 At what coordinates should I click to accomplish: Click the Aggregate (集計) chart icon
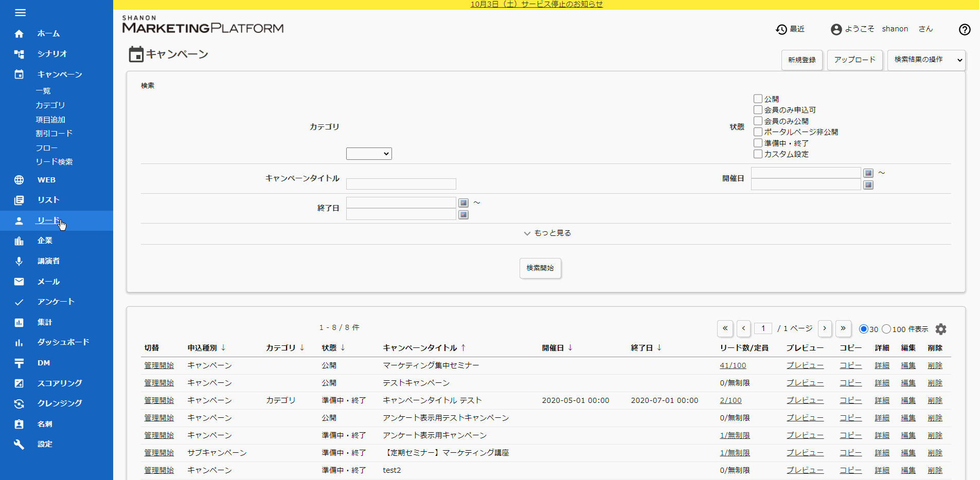19,323
